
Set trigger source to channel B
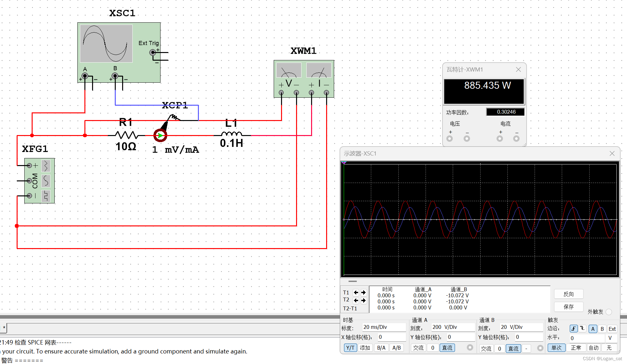click(602, 329)
